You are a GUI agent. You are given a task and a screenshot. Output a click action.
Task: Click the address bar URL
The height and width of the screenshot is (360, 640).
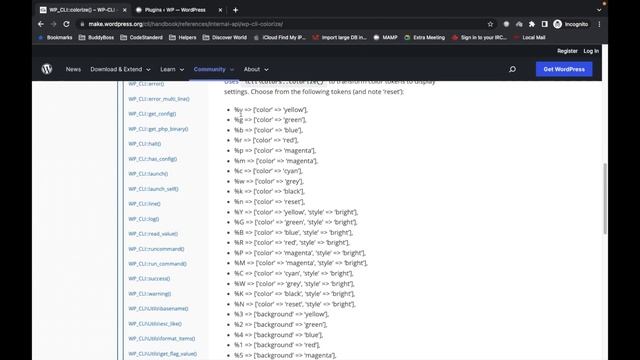[x=186, y=24]
